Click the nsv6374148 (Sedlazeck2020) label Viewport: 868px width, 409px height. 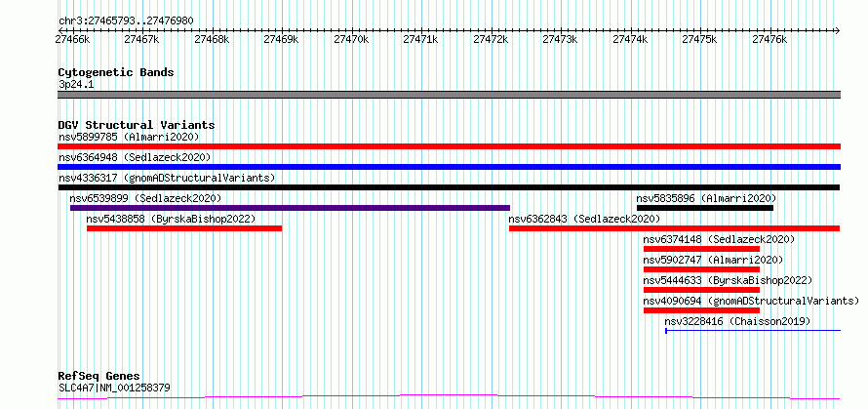coord(719,239)
